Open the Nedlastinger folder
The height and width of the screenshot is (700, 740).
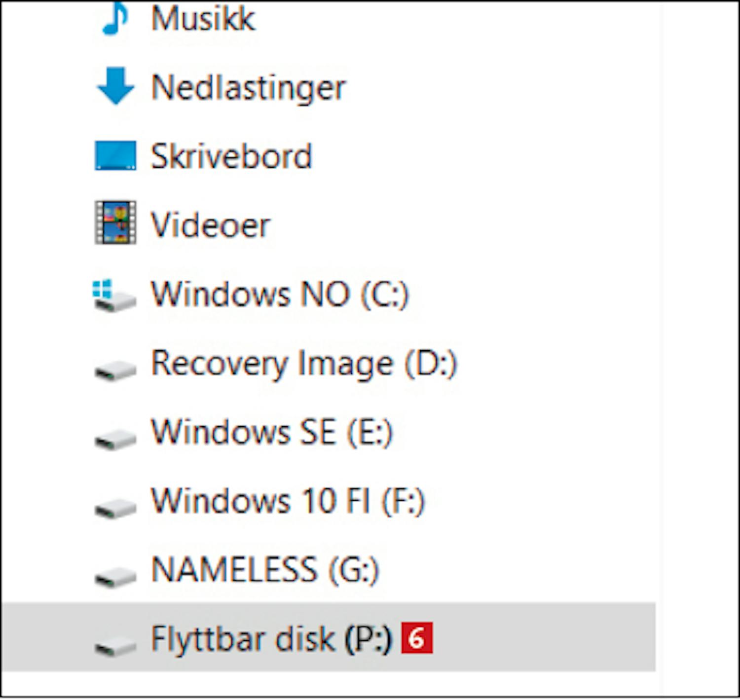tap(248, 88)
